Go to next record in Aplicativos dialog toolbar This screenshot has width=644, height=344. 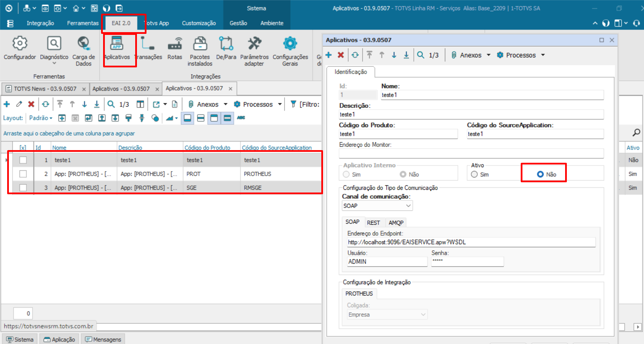(394, 55)
